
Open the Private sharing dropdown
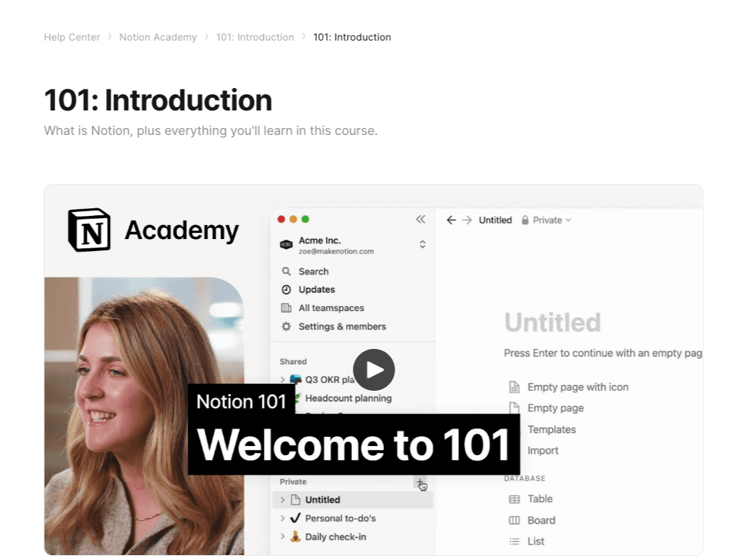pyautogui.click(x=546, y=220)
